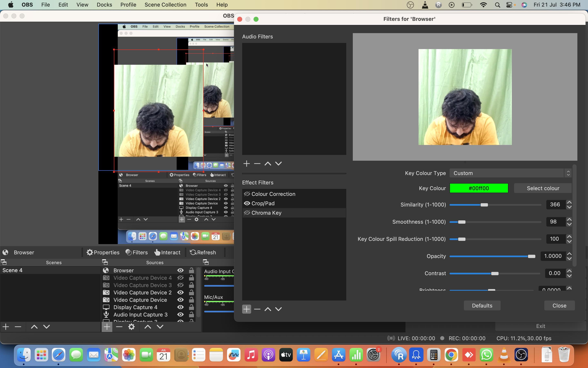
Task: Add a new effect filter with plus button
Action: click(246, 309)
